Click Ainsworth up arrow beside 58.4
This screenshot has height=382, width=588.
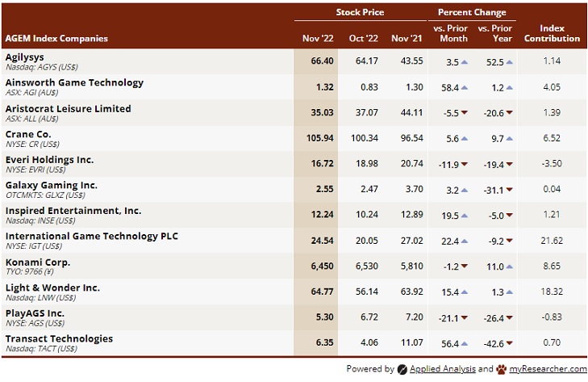(465, 87)
